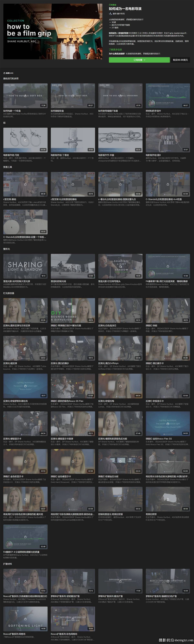194x644 pixels.
Task: Open author link 谢恩·赫尔布特
Action: (x=119, y=14)
